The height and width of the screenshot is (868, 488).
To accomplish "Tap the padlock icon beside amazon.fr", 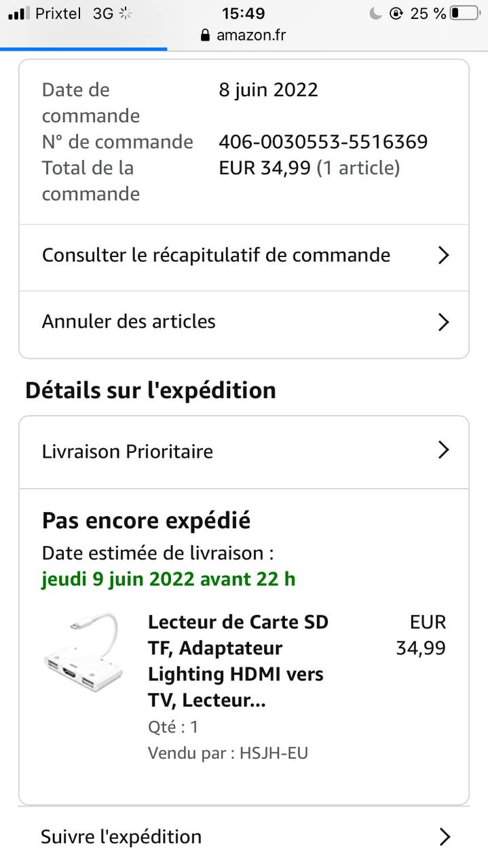I will point(206,35).
